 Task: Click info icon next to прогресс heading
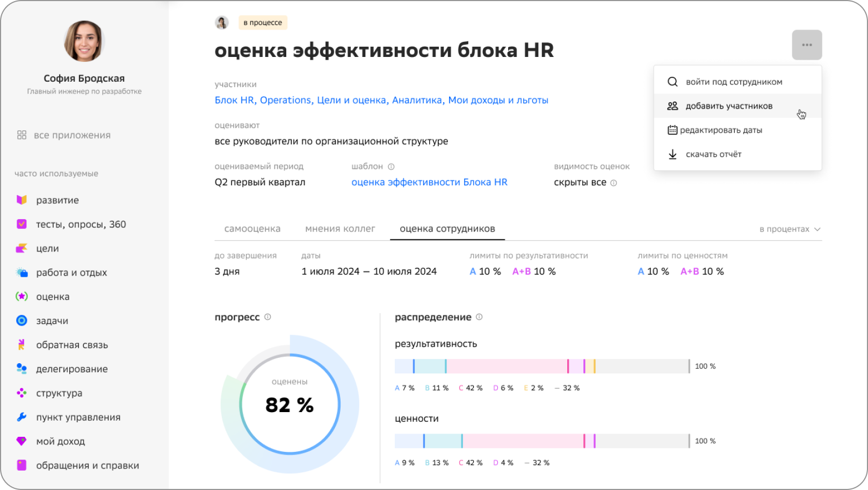[267, 317]
